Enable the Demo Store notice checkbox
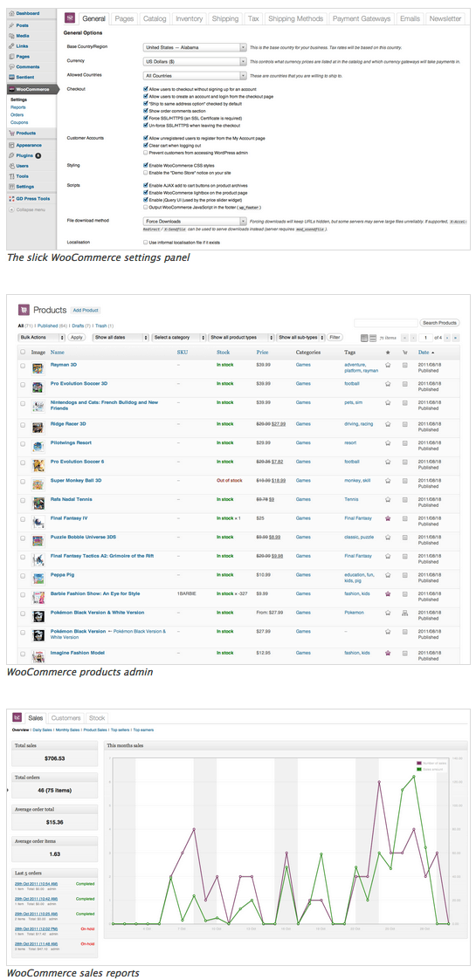This screenshot has height=980, width=476. [146, 172]
